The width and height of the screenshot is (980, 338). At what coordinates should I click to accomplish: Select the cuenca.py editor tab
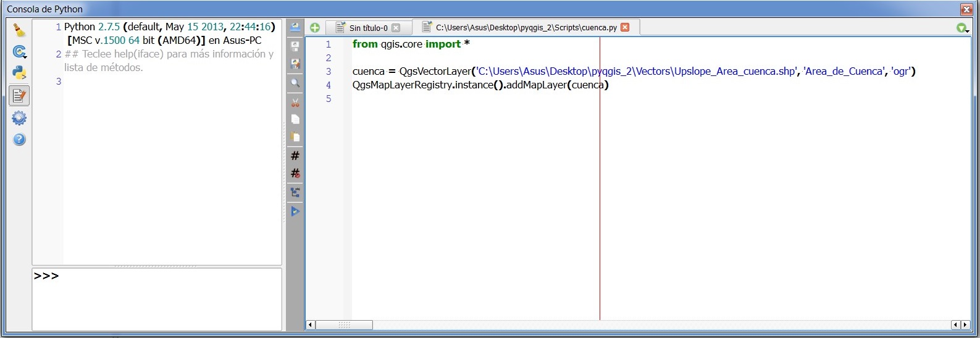[x=526, y=27]
